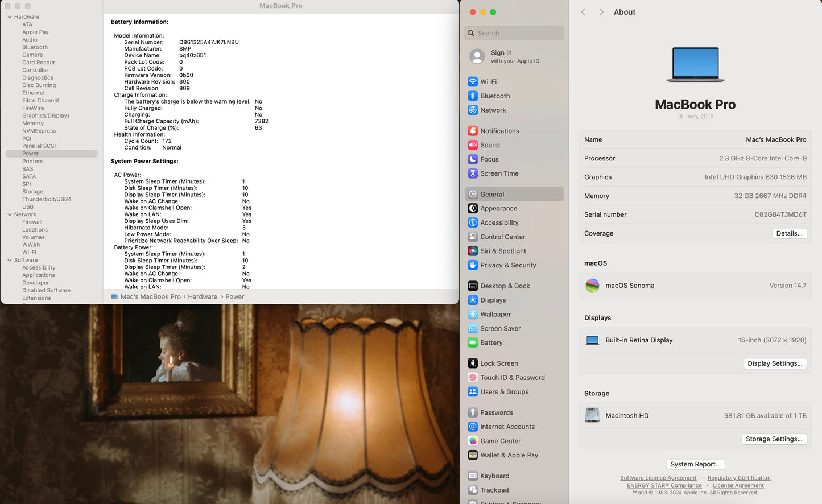Open the Battery settings icon
This screenshot has height=504, width=822.
pyautogui.click(x=473, y=343)
